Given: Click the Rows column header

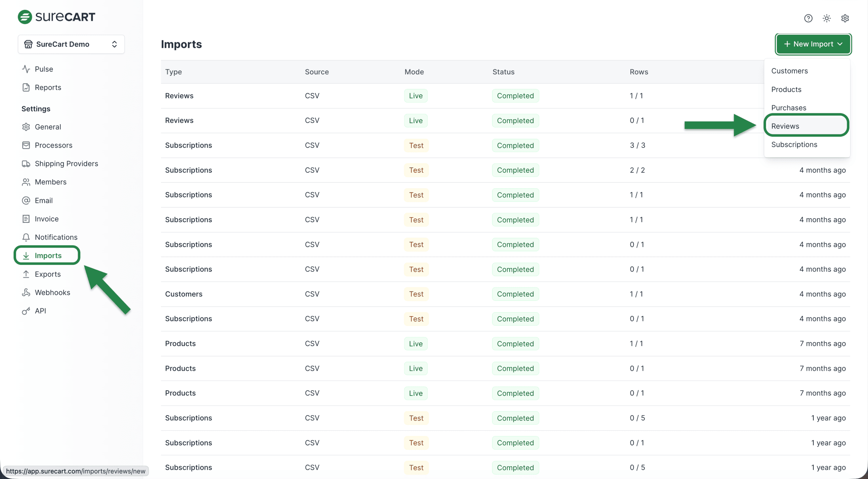Looking at the screenshot, I should coord(639,72).
